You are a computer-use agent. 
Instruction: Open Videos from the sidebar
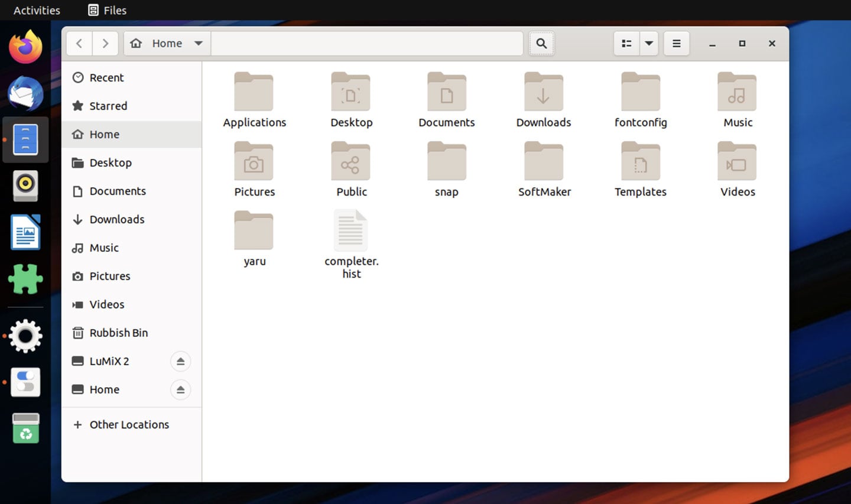click(131, 304)
